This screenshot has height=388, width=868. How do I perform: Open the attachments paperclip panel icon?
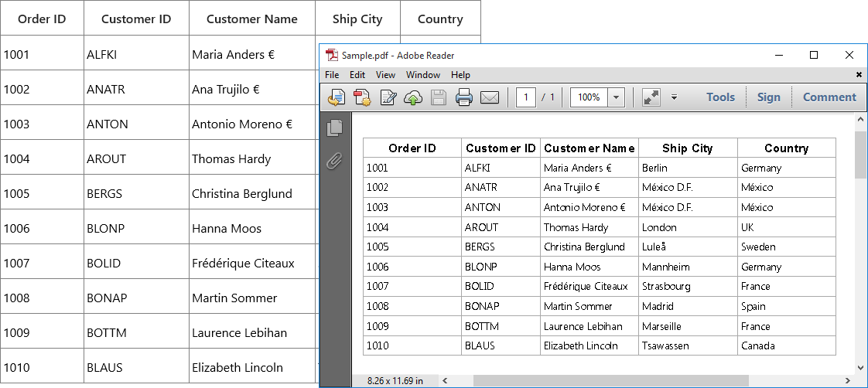pyautogui.click(x=333, y=161)
